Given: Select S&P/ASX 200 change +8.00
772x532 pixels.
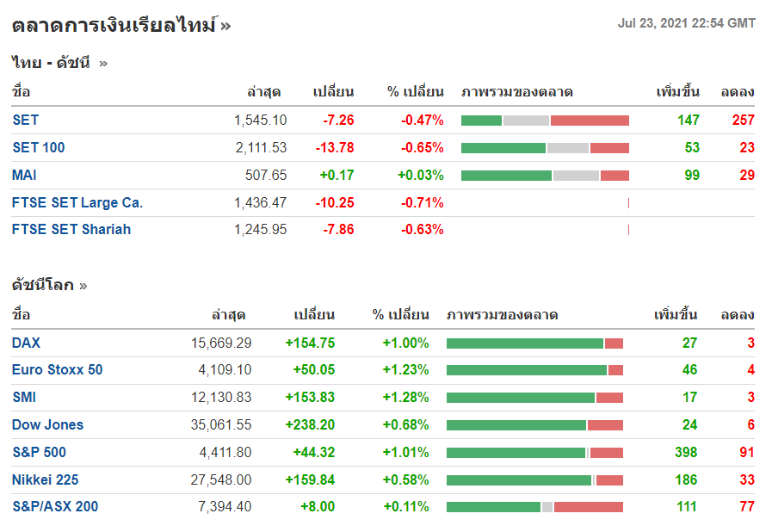Looking at the screenshot, I should click(318, 506).
